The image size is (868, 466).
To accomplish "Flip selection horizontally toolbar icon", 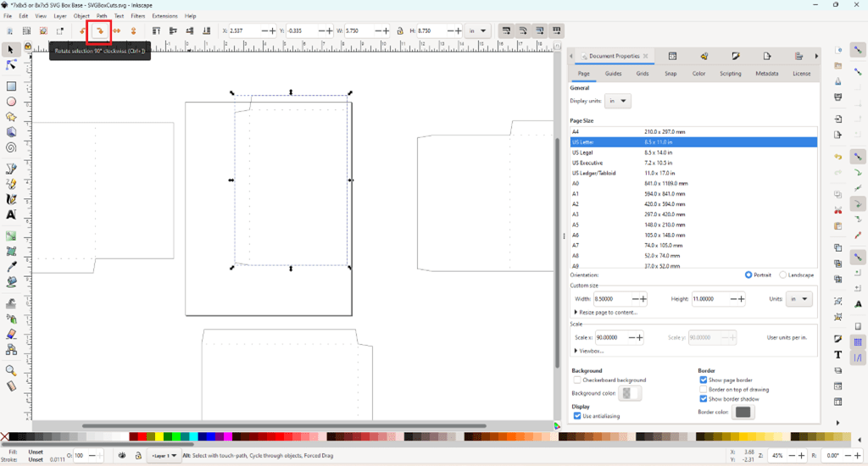I will [x=117, y=31].
